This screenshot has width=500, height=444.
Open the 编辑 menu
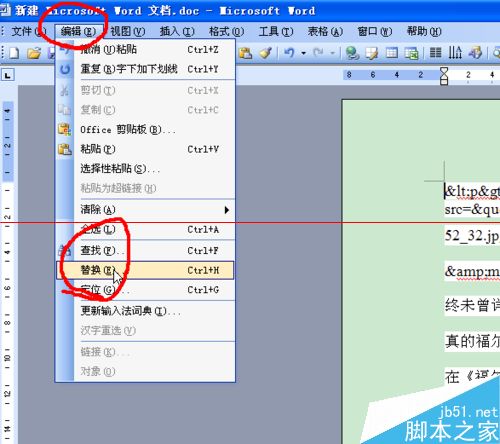pyautogui.click(x=78, y=32)
